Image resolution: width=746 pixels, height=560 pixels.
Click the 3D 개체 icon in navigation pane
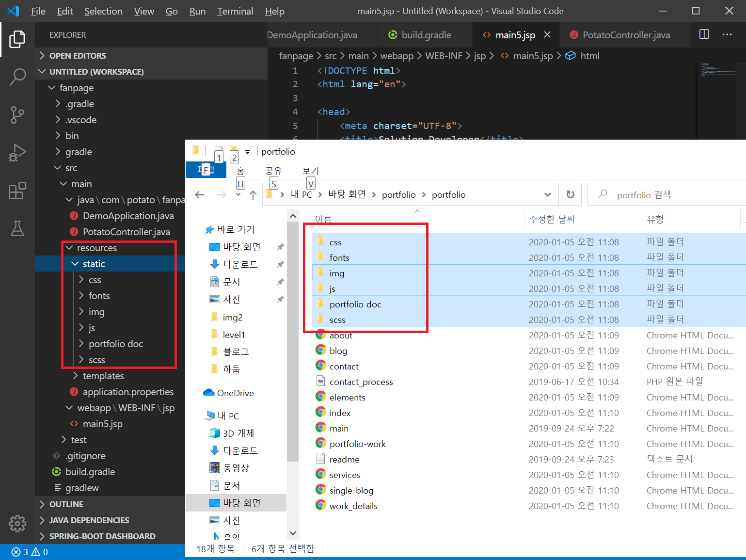coord(215,433)
